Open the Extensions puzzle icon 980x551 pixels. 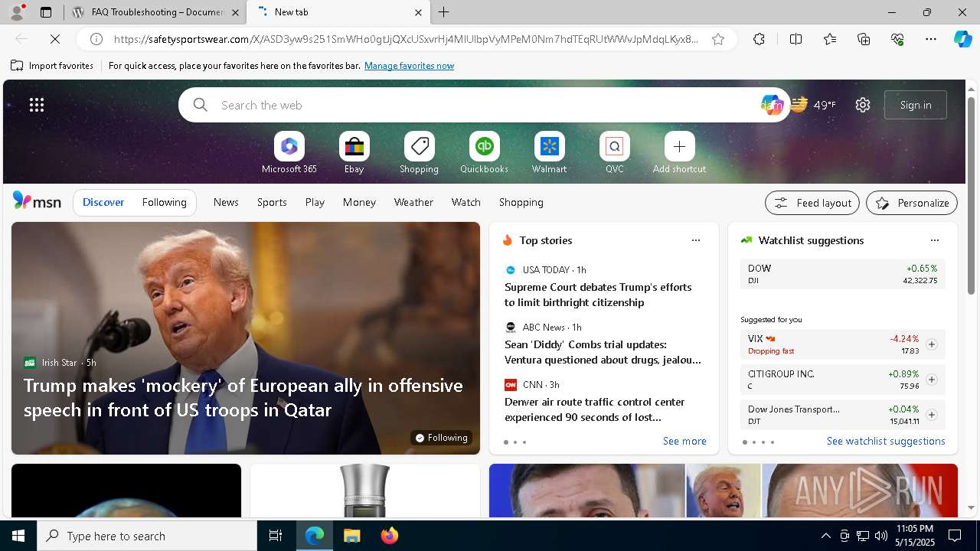759,39
